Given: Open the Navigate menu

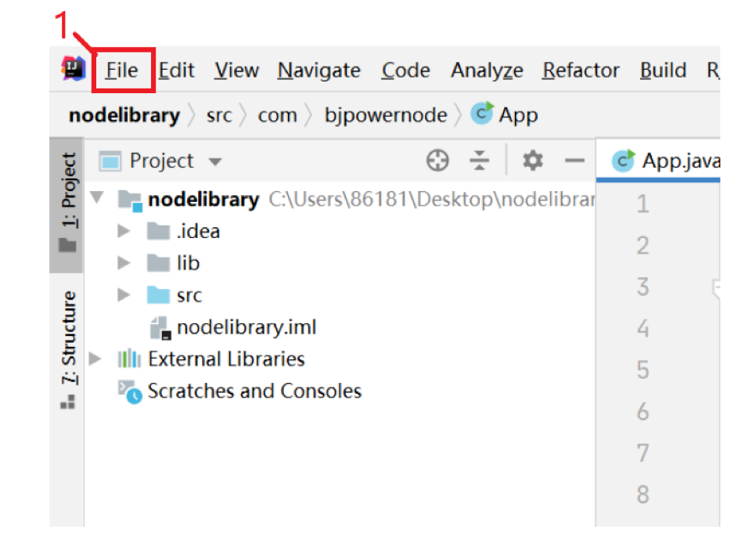Looking at the screenshot, I should click(x=319, y=70).
